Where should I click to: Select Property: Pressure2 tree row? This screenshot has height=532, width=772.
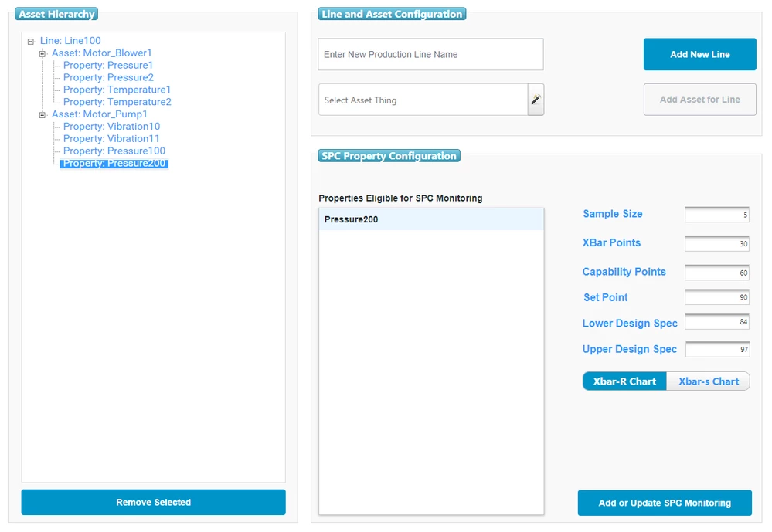[x=108, y=77]
